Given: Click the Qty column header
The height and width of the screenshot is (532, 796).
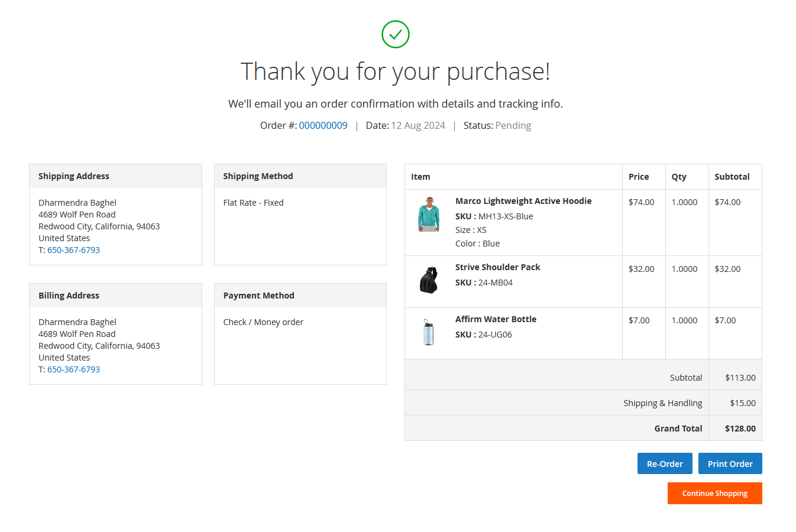Looking at the screenshot, I should coord(679,177).
